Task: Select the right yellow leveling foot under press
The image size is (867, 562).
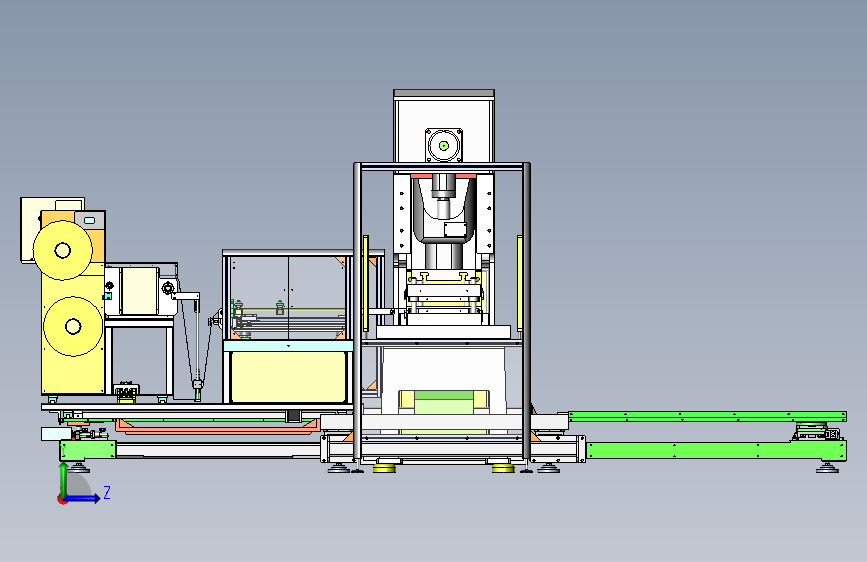Action: (503, 469)
